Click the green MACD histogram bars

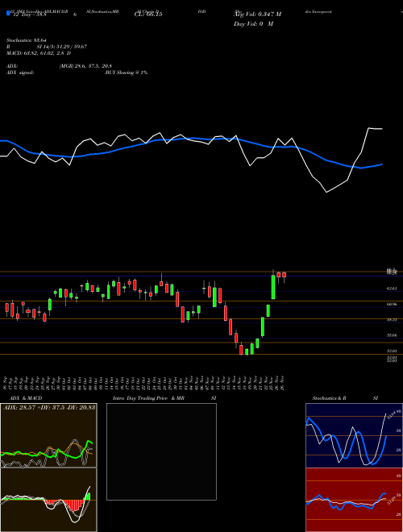(x=88, y=497)
